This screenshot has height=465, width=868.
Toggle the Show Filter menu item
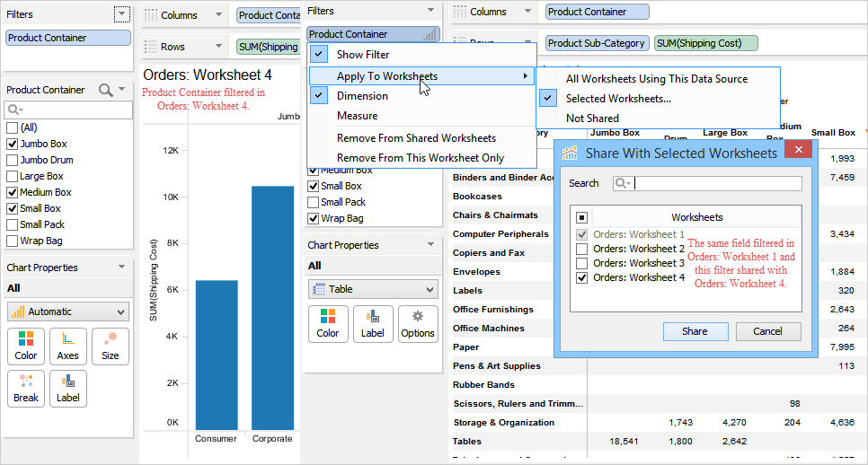click(421, 55)
